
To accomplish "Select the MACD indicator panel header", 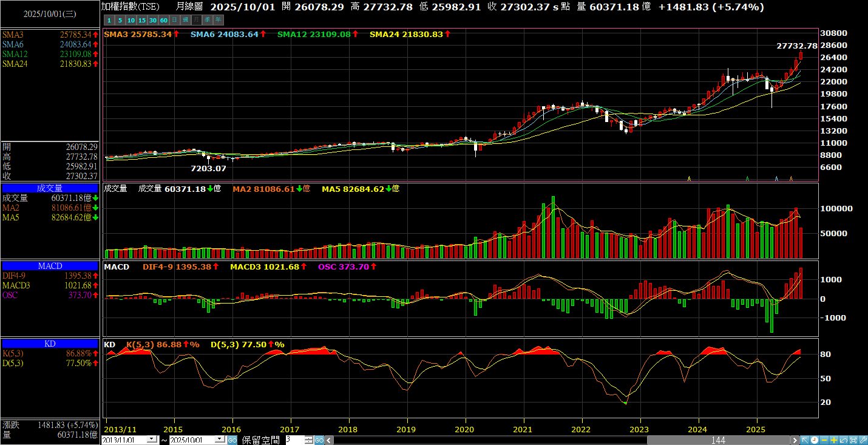I will 50,266.
